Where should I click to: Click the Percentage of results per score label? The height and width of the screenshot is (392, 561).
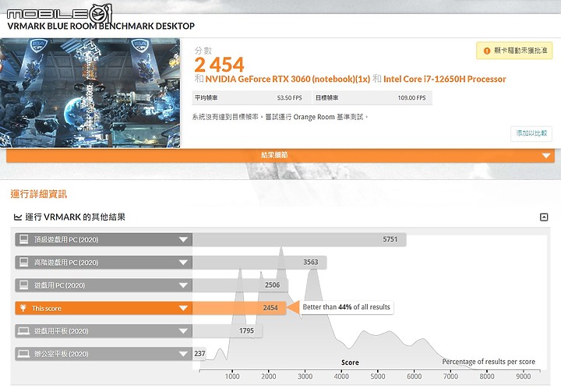point(489,362)
